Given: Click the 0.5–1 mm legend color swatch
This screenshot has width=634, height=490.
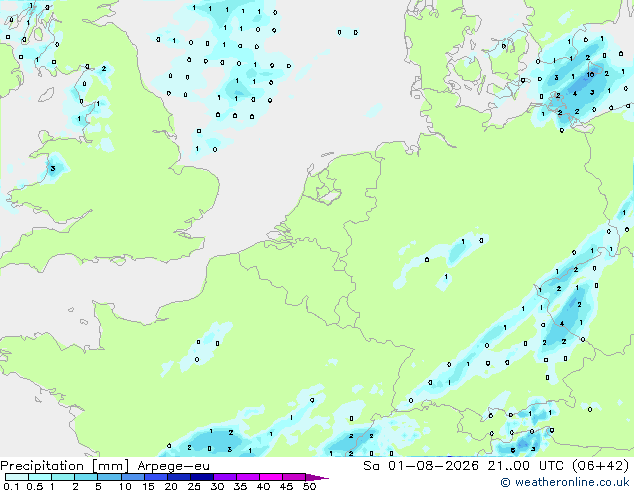Looking at the screenshot, I should 40,477.
